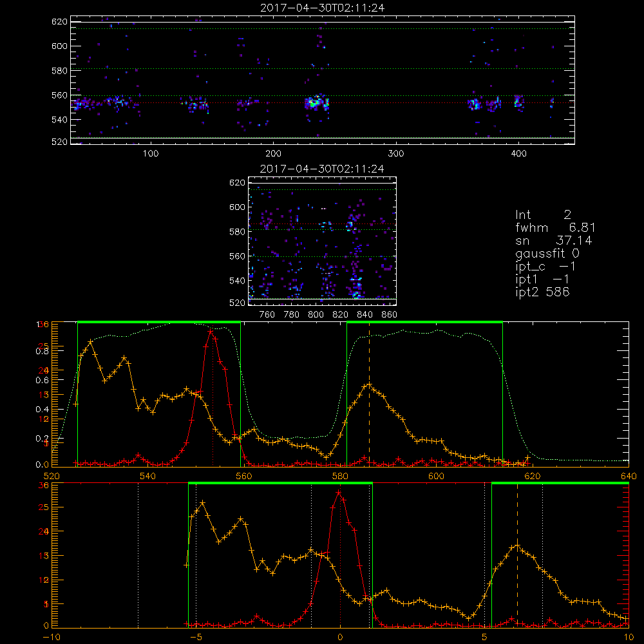Click the 'gaussfit 0' text
This screenshot has width=644, height=644.
547,253
